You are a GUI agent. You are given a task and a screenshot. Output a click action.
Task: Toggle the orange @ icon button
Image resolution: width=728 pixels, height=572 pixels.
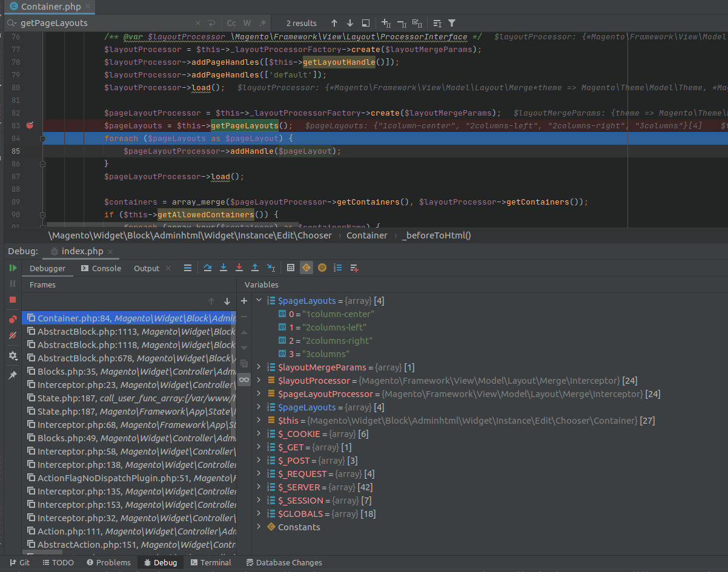click(322, 268)
